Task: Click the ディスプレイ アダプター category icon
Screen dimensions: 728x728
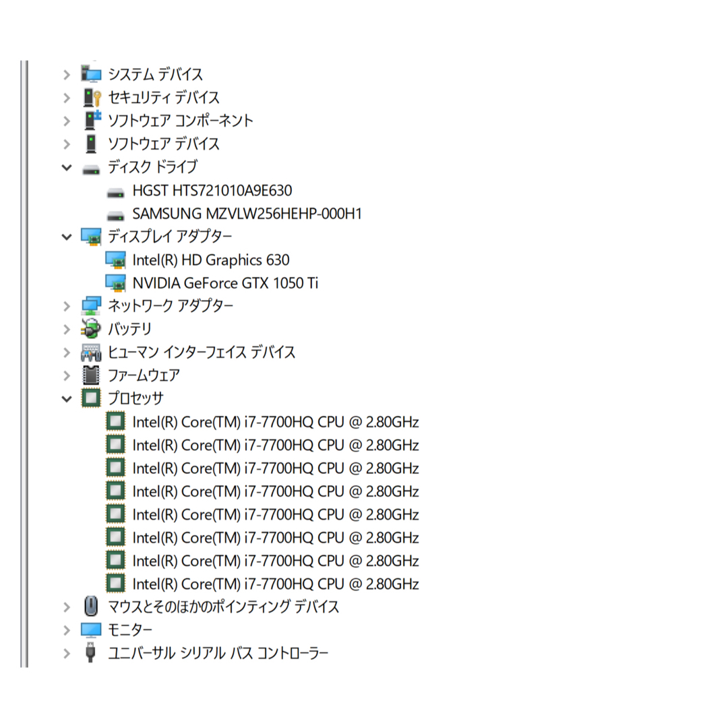Action: [91, 237]
